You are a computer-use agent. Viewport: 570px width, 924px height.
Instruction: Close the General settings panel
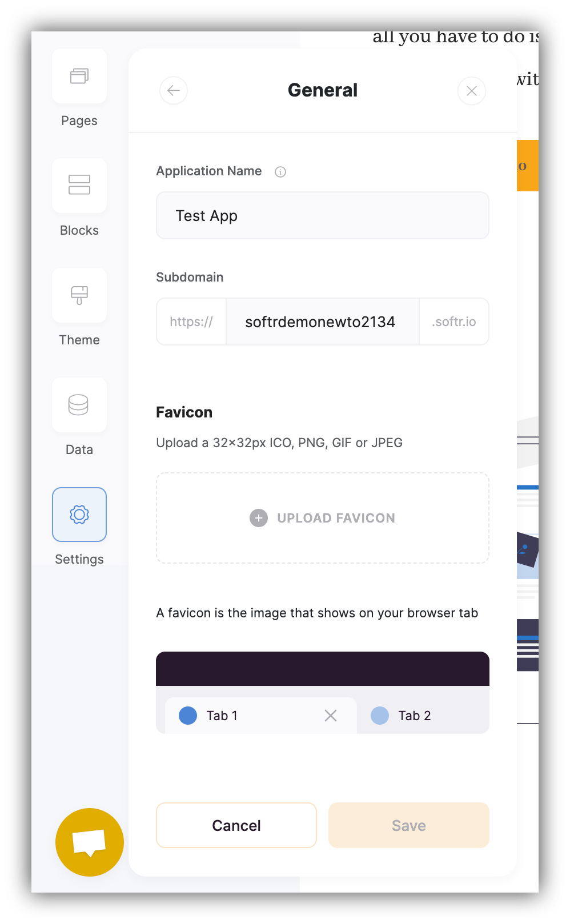click(472, 91)
